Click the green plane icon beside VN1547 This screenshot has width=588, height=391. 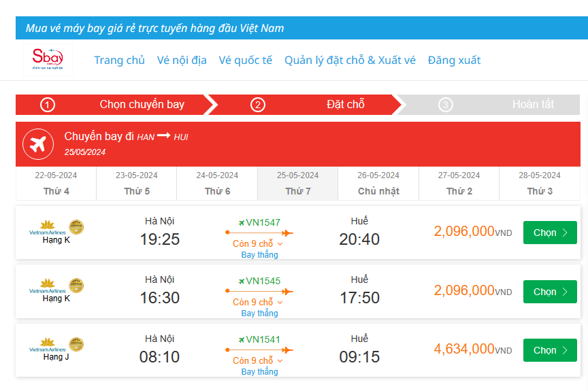242,222
